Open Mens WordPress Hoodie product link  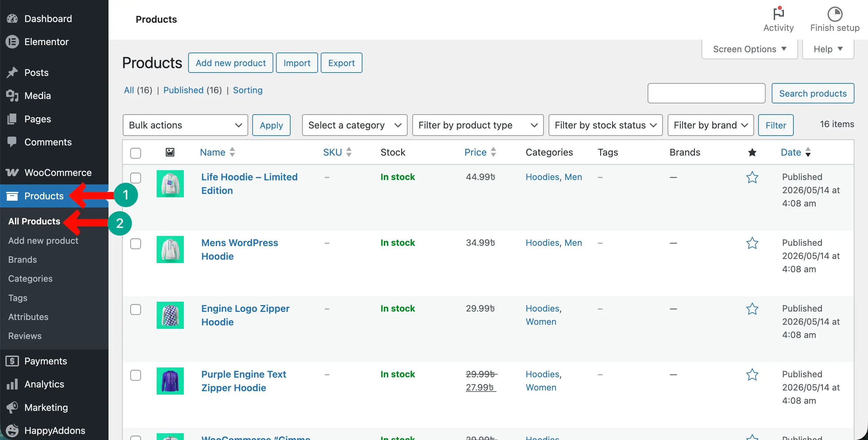click(x=240, y=249)
